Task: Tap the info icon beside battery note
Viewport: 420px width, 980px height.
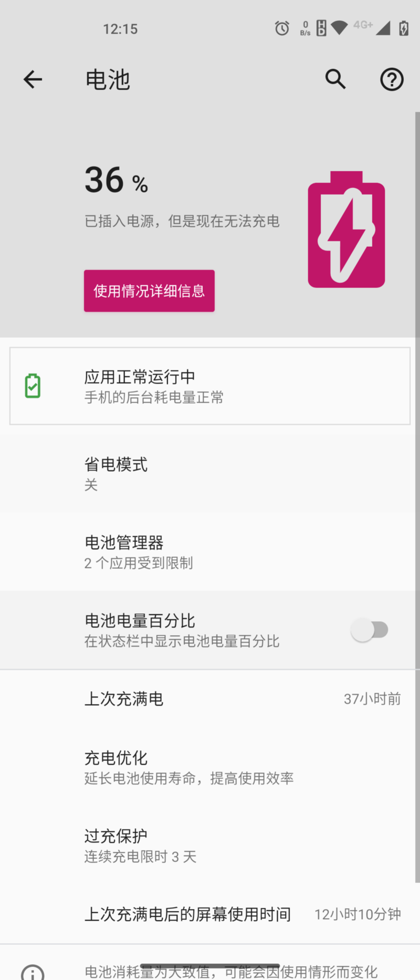Action: pyautogui.click(x=33, y=973)
